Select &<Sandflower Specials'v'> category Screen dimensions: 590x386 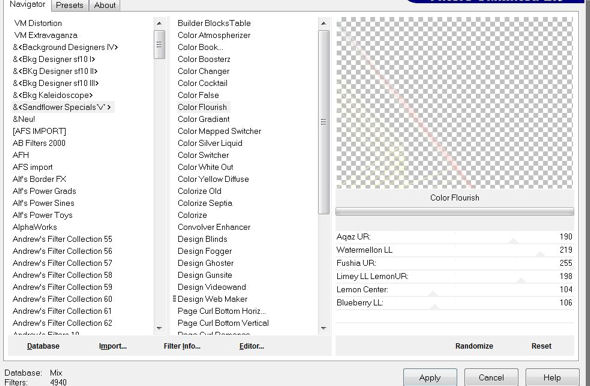(62, 107)
